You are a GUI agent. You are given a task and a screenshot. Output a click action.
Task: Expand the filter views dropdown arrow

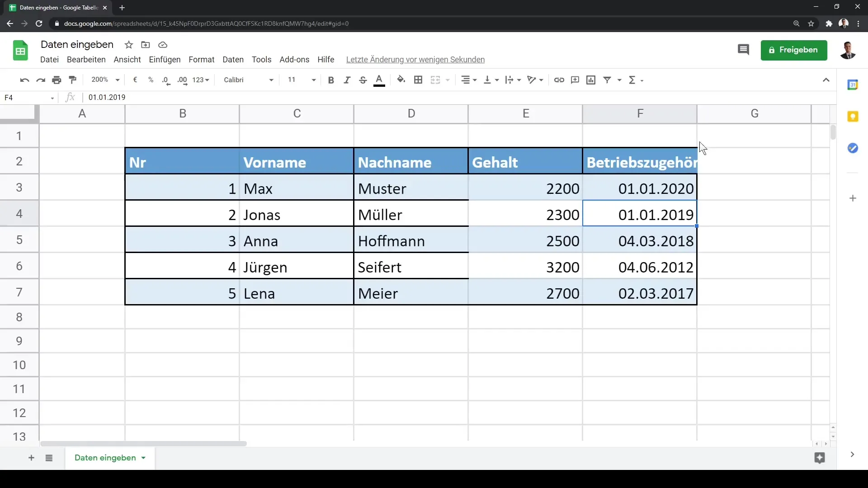[619, 80]
